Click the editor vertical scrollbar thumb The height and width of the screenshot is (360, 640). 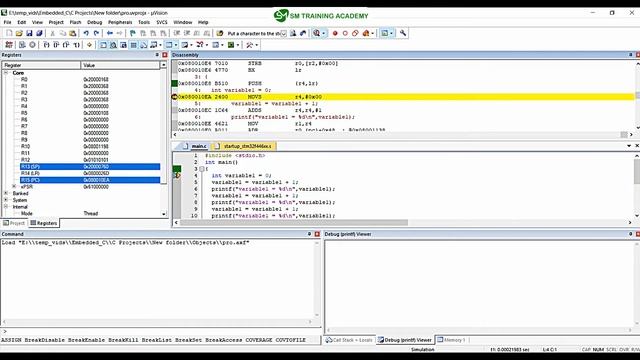[x=637, y=171]
